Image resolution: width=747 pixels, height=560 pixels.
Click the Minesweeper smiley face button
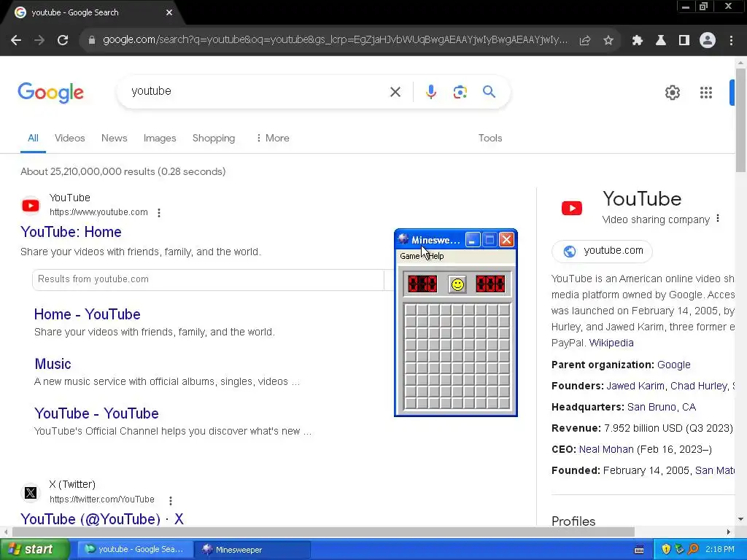(x=457, y=284)
